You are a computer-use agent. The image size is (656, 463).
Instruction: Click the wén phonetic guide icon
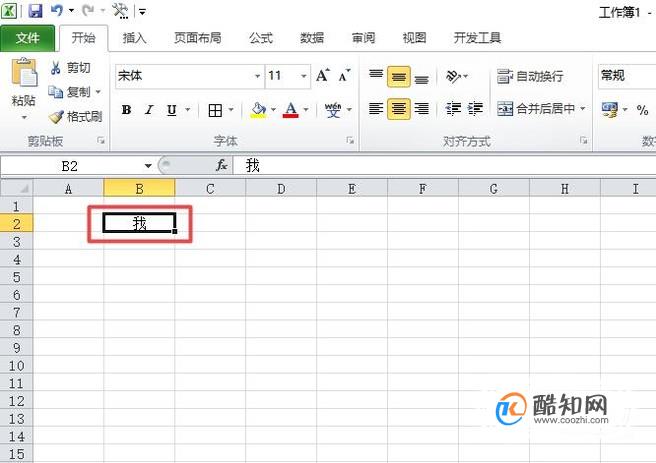coord(333,110)
